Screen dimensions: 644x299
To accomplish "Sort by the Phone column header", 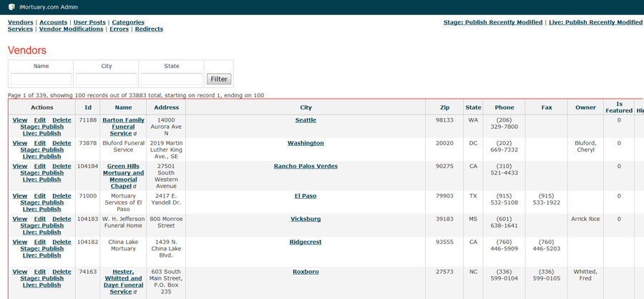I will click(504, 107).
